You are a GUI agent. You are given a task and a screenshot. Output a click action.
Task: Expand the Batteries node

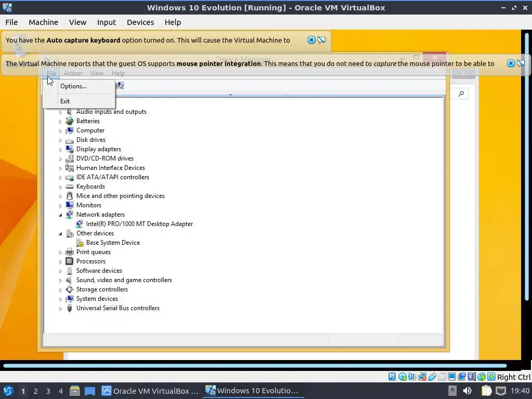coord(60,122)
